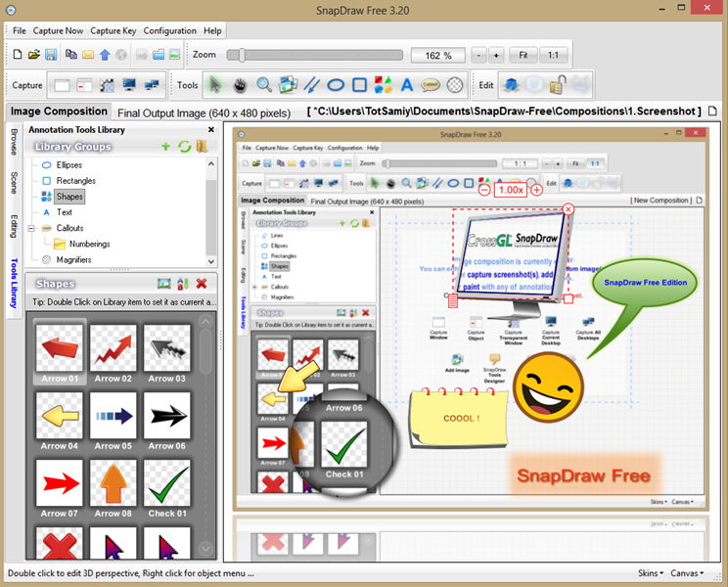Image resolution: width=728 pixels, height=587 pixels.
Task: Open a file with the folder icon
Action: pyautogui.click(x=34, y=54)
